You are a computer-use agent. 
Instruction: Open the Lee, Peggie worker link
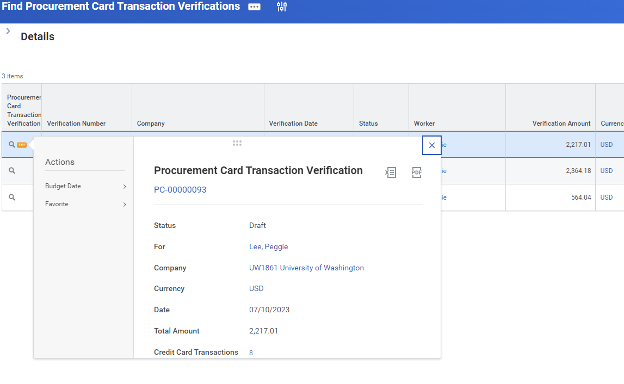[x=269, y=247]
